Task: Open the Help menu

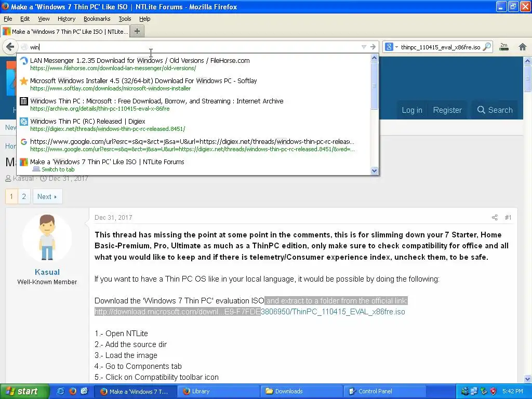Action: (144, 19)
